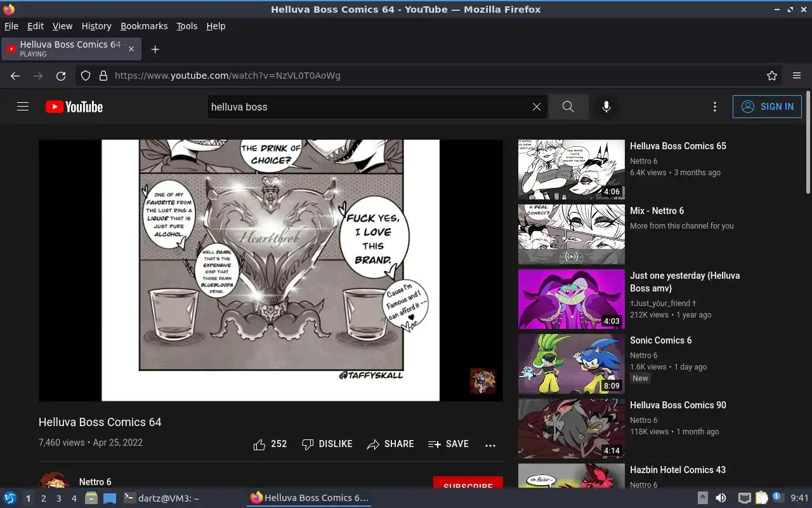
Task: Open Helluva Boss Comics 65 thumbnail
Action: pyautogui.click(x=572, y=170)
